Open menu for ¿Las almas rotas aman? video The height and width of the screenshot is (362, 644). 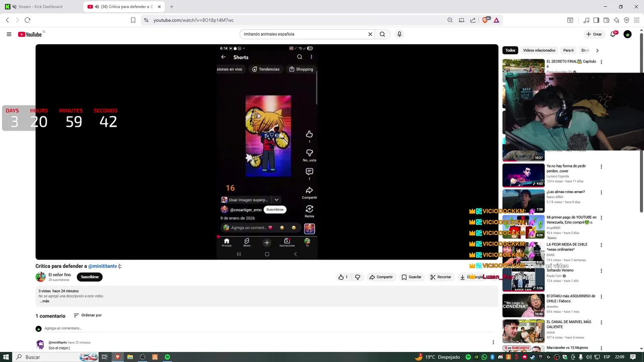[601, 192]
